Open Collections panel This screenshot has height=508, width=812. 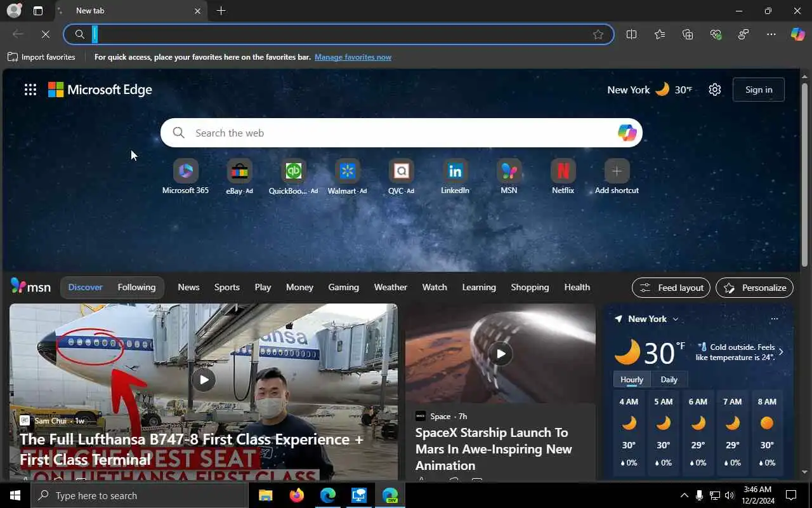point(688,34)
